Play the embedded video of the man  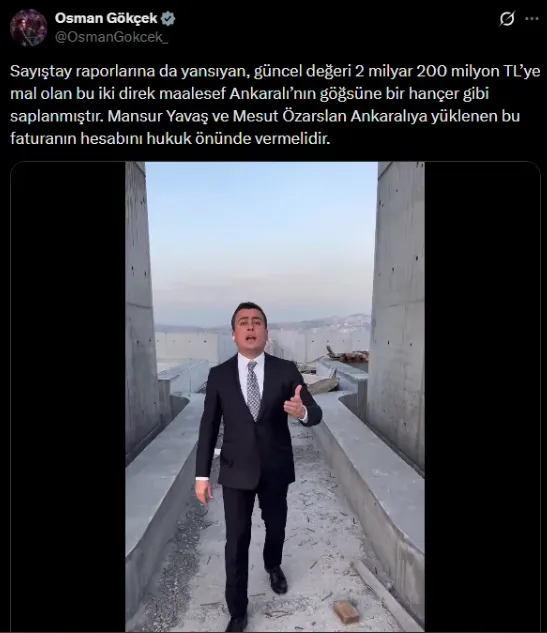point(275,396)
